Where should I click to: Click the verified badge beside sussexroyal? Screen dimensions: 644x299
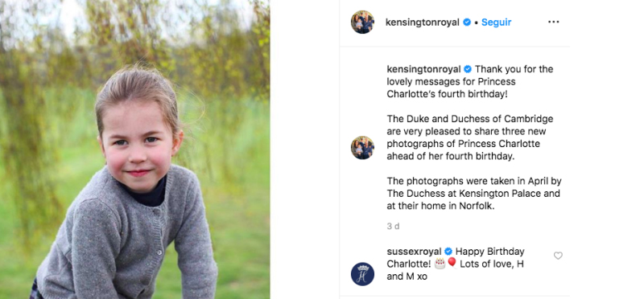[448, 252]
